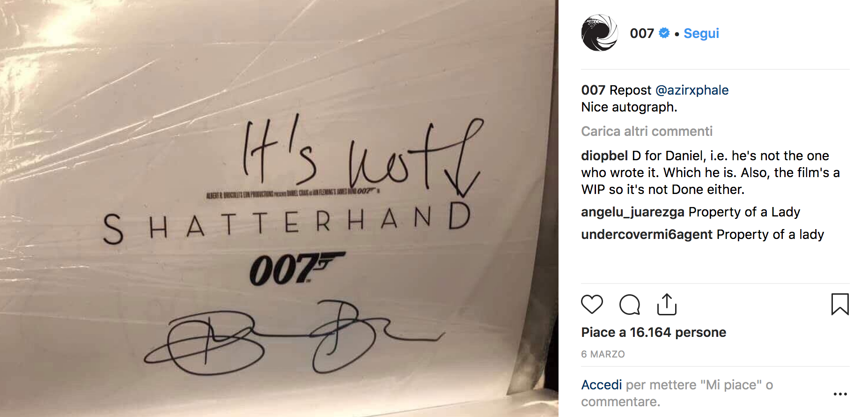Viewport: 868px width, 417px height.
Task: Share the post via the upload arrow icon
Action: click(x=667, y=305)
